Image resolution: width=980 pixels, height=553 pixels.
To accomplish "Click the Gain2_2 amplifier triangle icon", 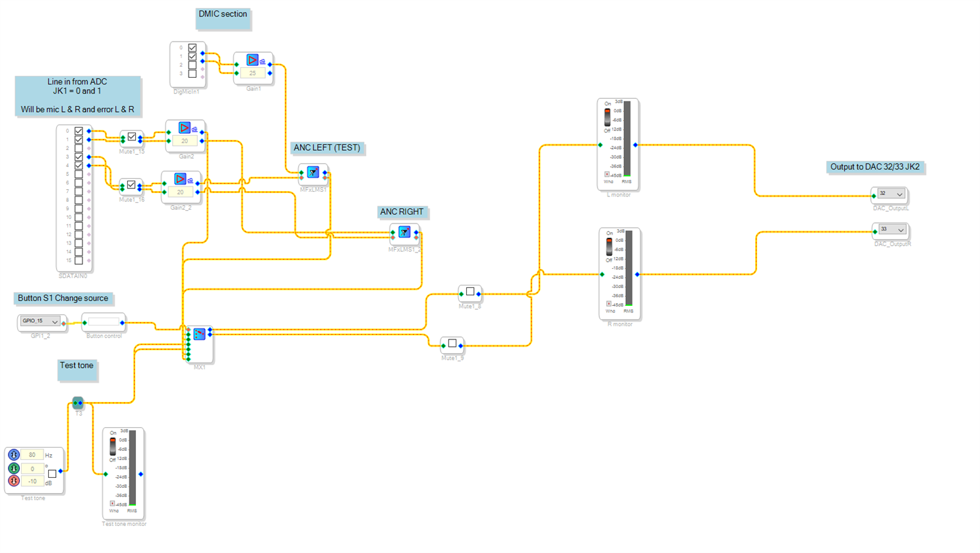I will [180, 179].
